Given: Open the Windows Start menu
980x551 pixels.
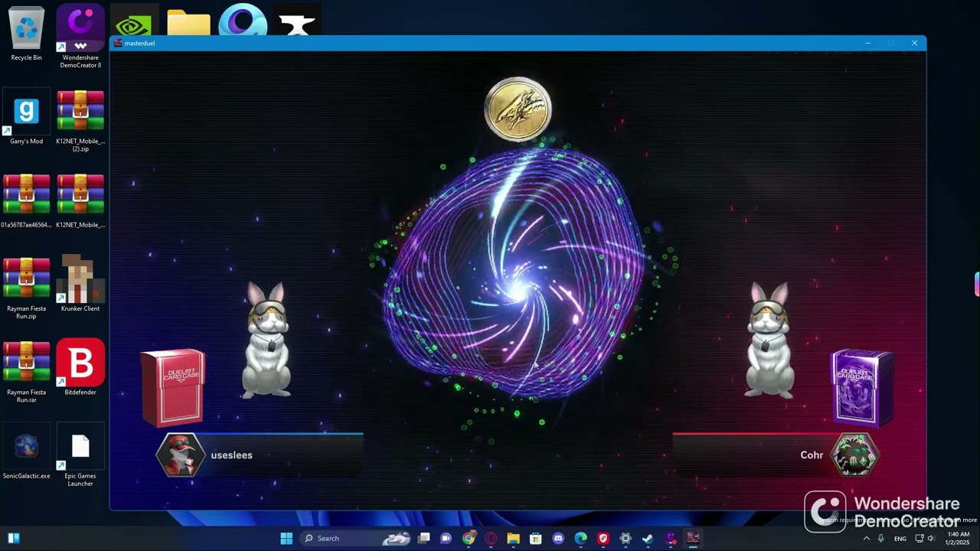Looking at the screenshot, I should point(286,538).
